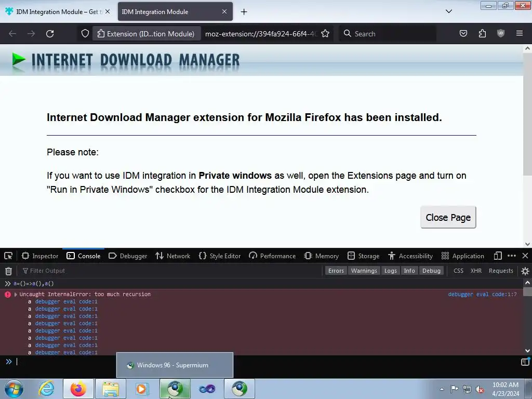The height and width of the screenshot is (399, 532).
Task: Close the active IDM Integration Module tab
Action: [x=224, y=11]
